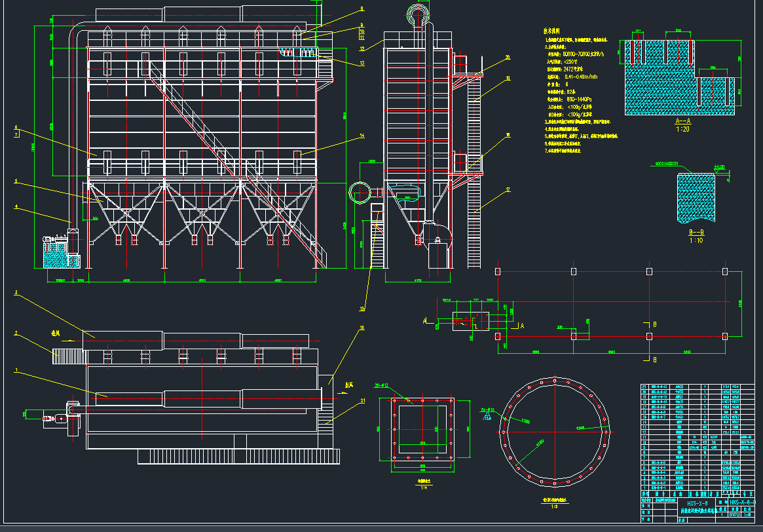Select callout number 15 below side view

[x=362, y=308]
